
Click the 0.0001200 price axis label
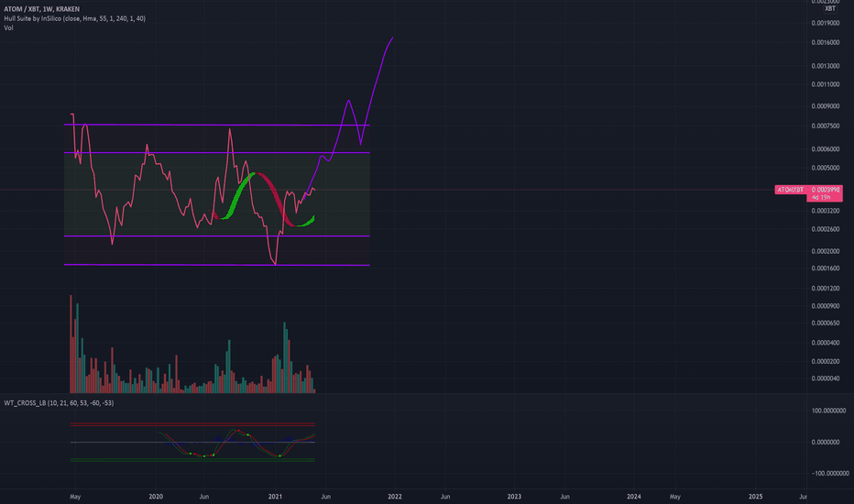point(825,289)
